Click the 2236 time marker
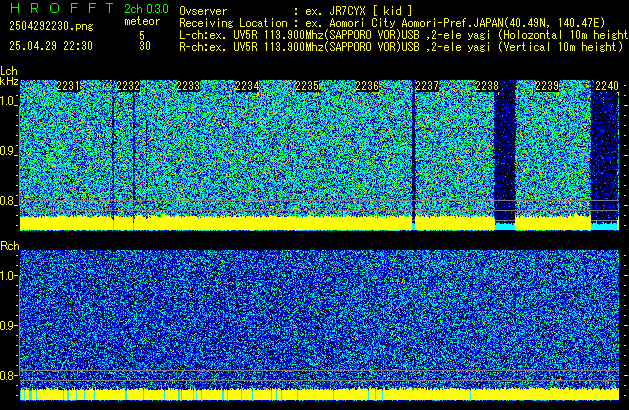The height and width of the screenshot is (410, 629). (367, 86)
